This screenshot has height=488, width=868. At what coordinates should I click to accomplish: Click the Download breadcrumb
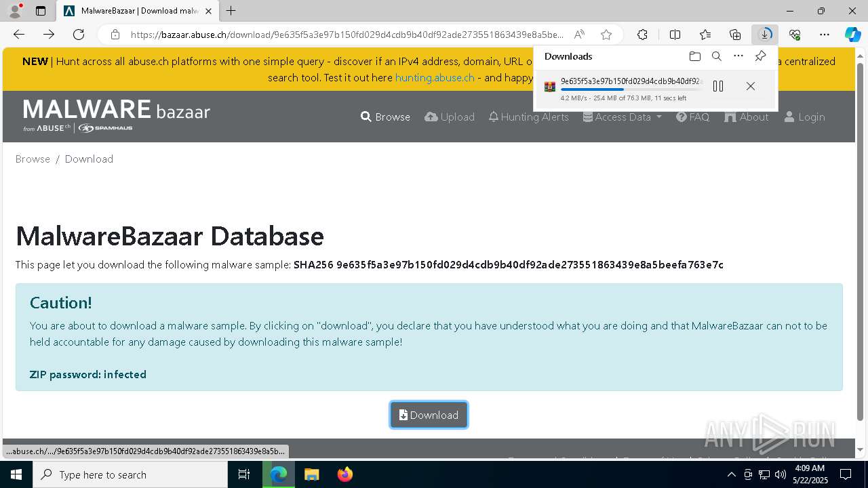[89, 159]
